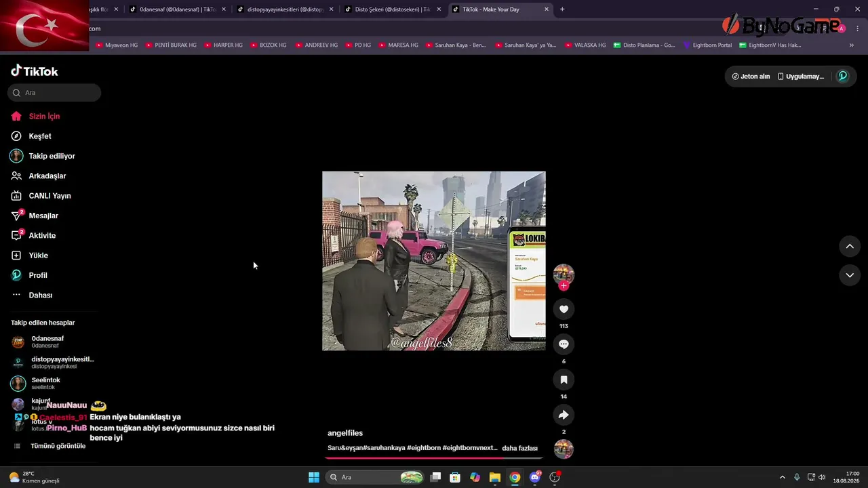Share the video with the arrow icon
Image resolution: width=868 pixels, height=488 pixels.
click(564, 415)
